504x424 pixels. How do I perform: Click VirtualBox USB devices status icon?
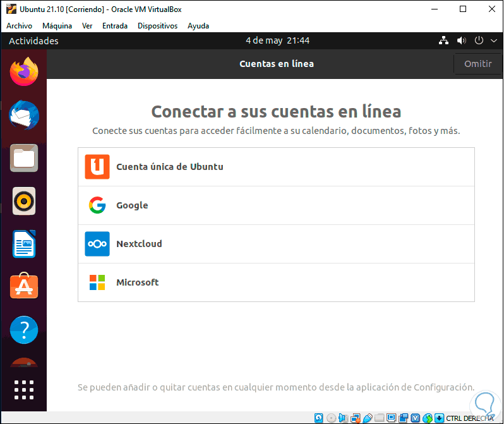pyautogui.click(x=368, y=418)
